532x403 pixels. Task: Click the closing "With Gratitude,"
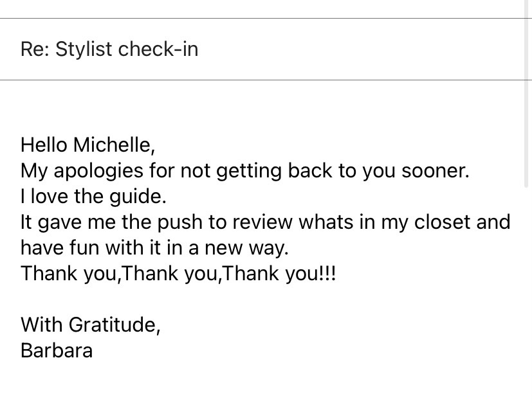90,325
